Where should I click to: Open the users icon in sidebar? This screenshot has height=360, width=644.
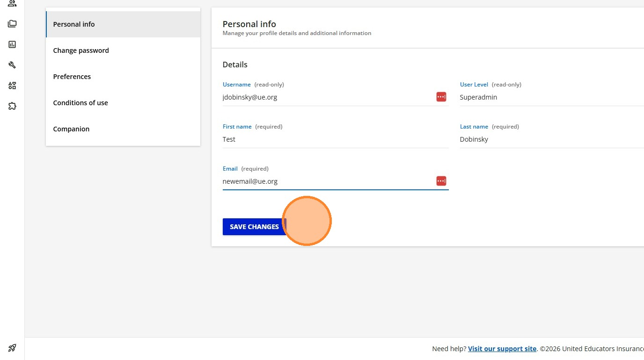click(12, 3)
